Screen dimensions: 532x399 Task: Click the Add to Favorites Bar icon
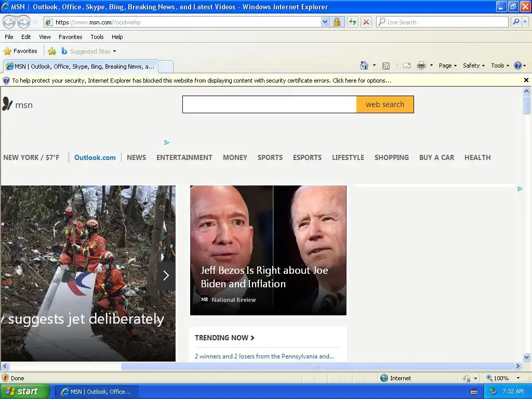(52, 51)
